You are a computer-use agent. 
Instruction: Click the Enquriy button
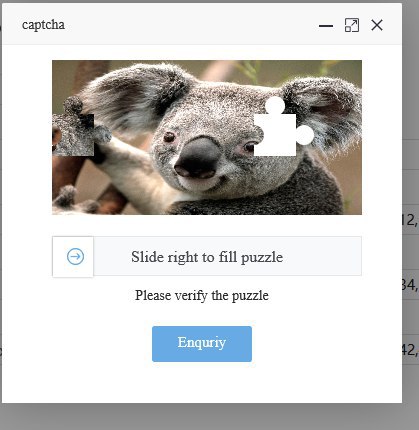[202, 344]
